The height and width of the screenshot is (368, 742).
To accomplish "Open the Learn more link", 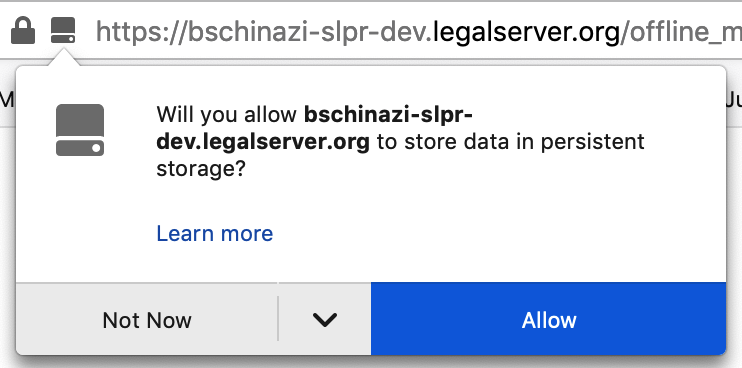I will [215, 233].
